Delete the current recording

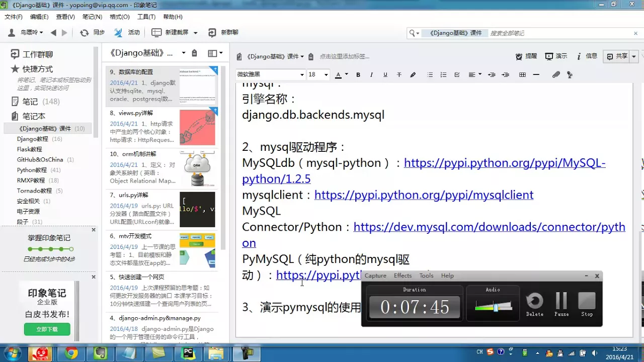pos(534,304)
